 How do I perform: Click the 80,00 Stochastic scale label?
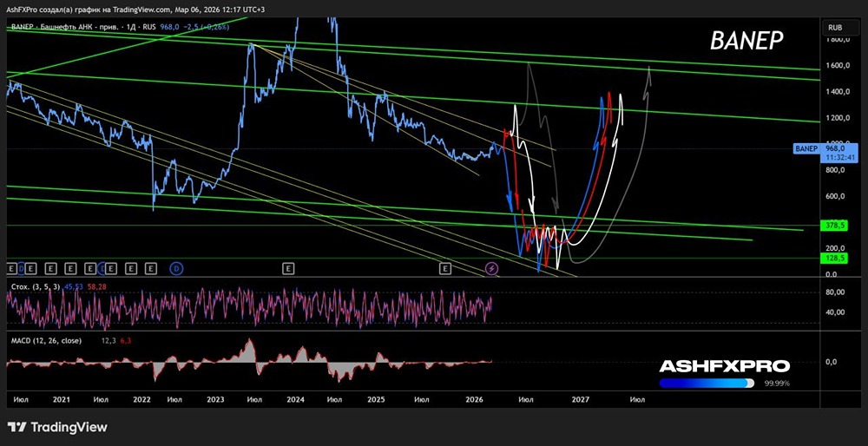point(837,292)
